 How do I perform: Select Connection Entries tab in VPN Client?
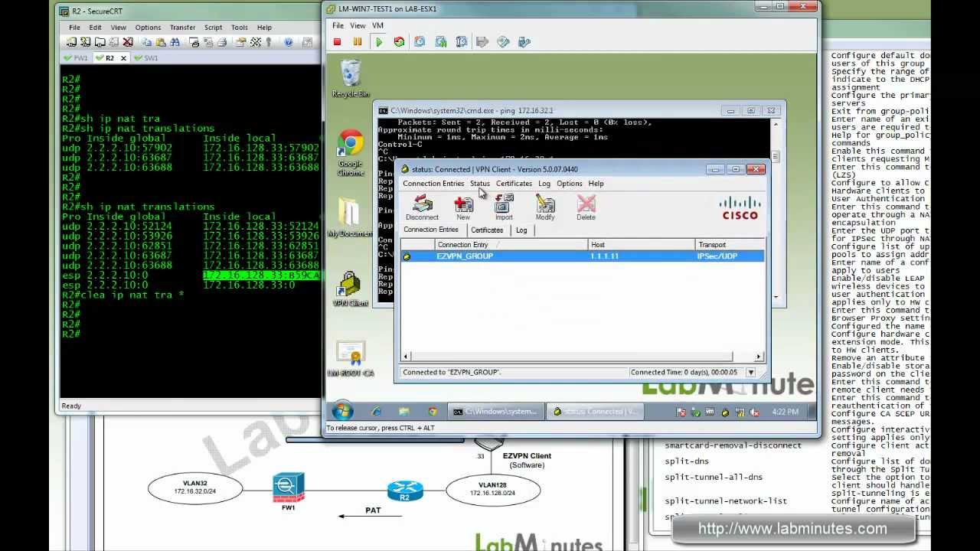point(431,230)
